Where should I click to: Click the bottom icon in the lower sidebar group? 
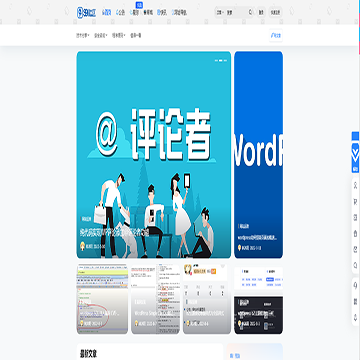tap(355, 317)
